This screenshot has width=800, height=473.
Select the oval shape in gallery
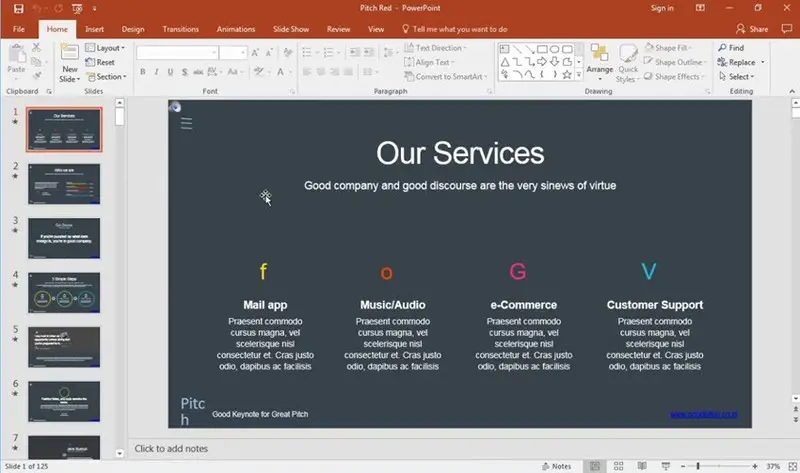click(555, 49)
